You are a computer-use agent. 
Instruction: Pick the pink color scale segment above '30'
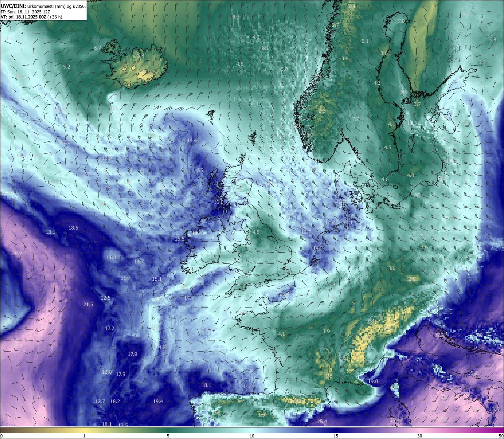click(420, 430)
